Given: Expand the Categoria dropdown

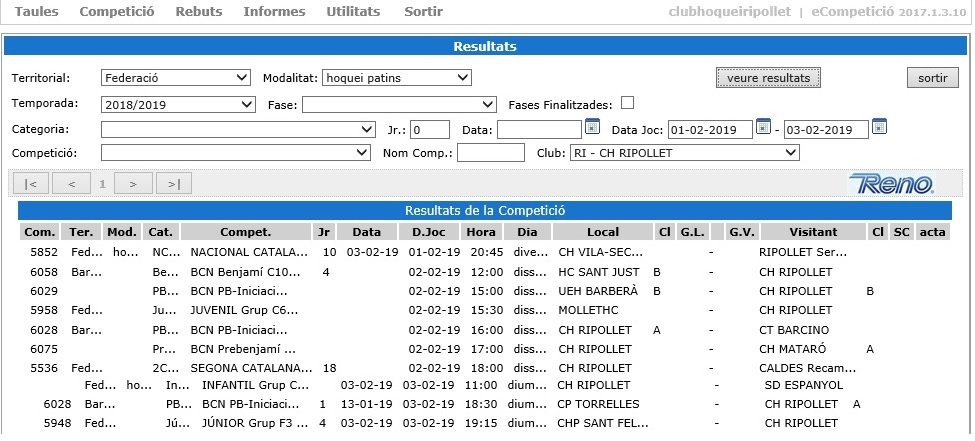Looking at the screenshot, I should [238, 129].
